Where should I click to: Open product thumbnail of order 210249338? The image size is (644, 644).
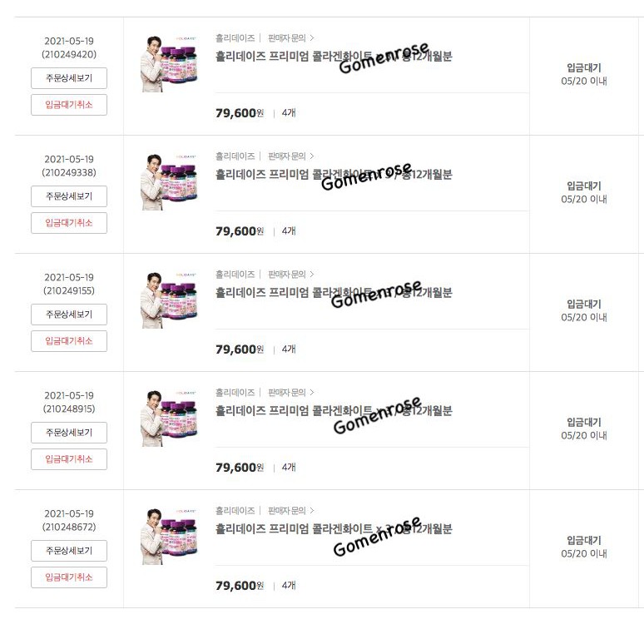click(169, 182)
